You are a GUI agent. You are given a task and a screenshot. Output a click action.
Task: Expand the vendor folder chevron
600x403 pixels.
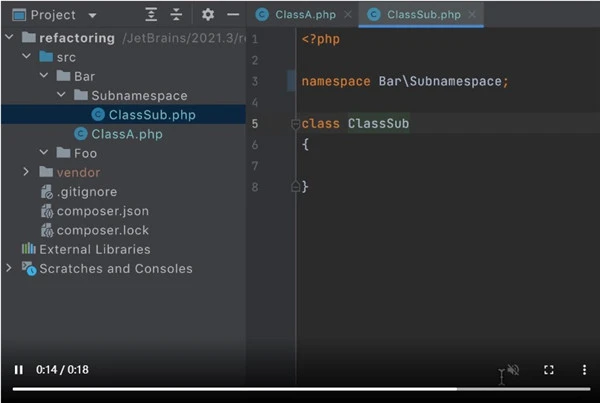point(26,171)
